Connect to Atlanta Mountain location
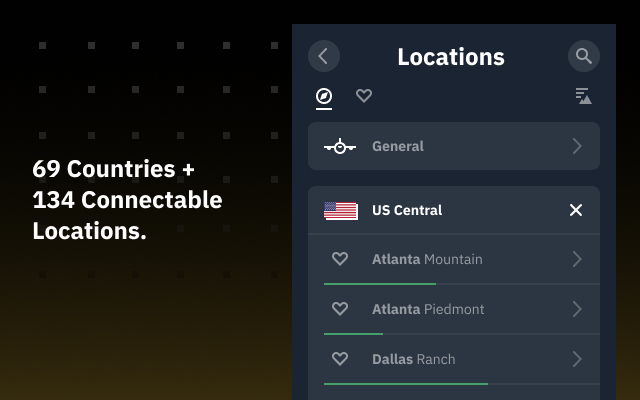The width and height of the screenshot is (640, 400). pyautogui.click(x=427, y=259)
